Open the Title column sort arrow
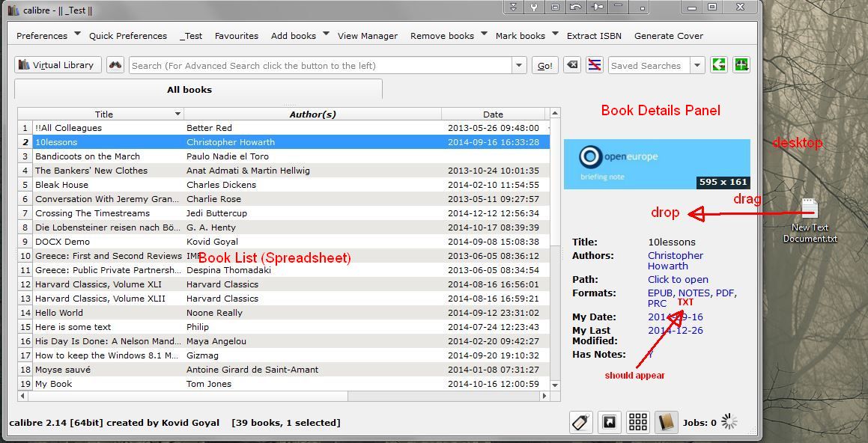 (177, 114)
